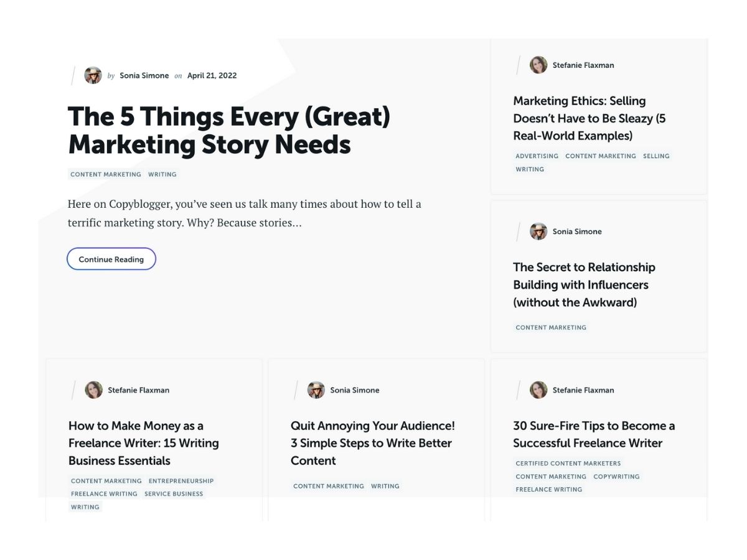This screenshot has width=747, height=560.
Task: Open The Secret to Relationship Building with Influencers article
Action: [585, 285]
